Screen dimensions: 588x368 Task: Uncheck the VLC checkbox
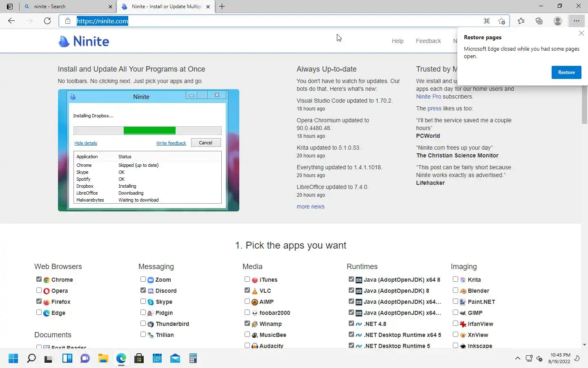247,290
